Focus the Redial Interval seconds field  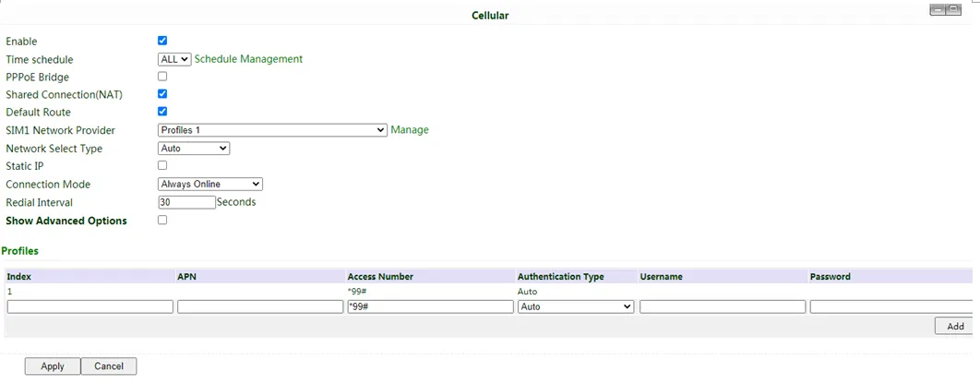(186, 202)
